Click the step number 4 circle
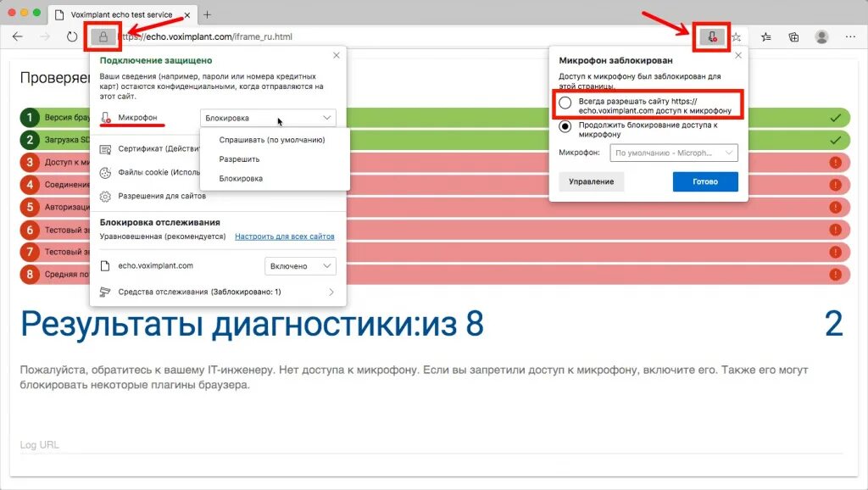 click(30, 184)
